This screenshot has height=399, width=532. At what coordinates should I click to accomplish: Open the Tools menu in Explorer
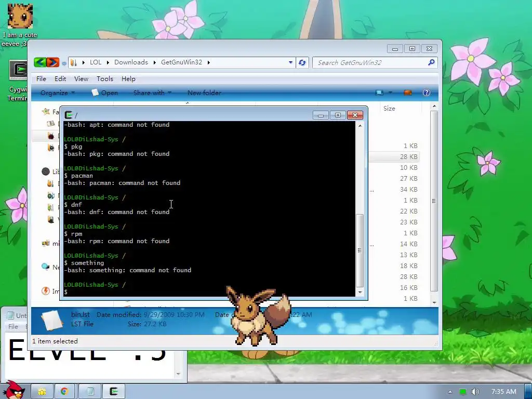[x=105, y=79]
